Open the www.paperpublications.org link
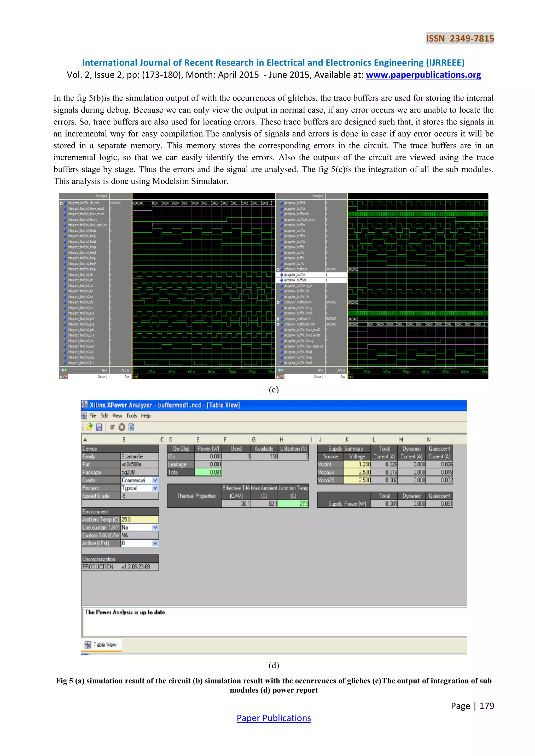 point(423,75)
